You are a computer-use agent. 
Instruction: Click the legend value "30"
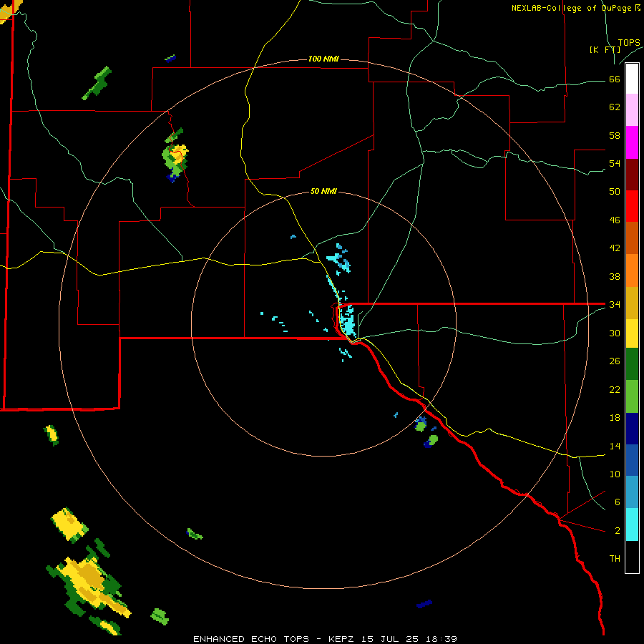615,333
